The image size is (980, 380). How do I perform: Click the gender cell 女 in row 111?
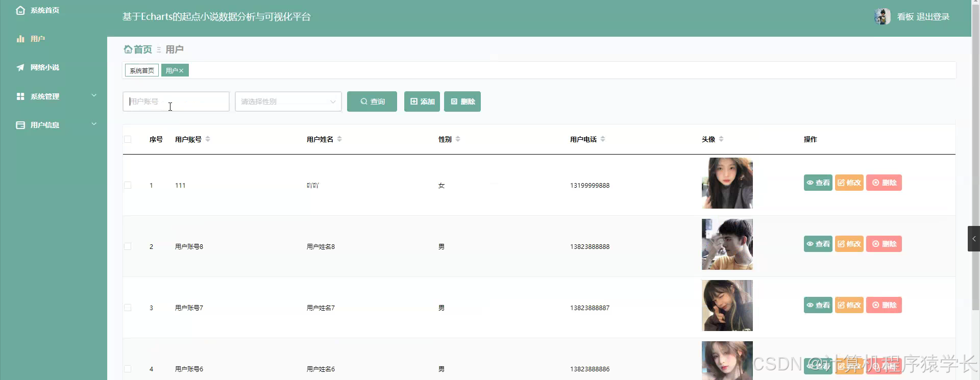[x=442, y=186]
